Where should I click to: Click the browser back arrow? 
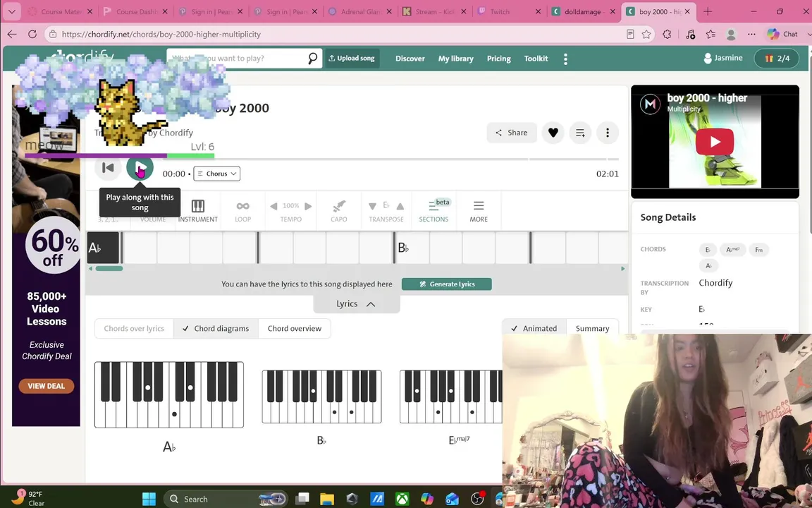click(12, 34)
